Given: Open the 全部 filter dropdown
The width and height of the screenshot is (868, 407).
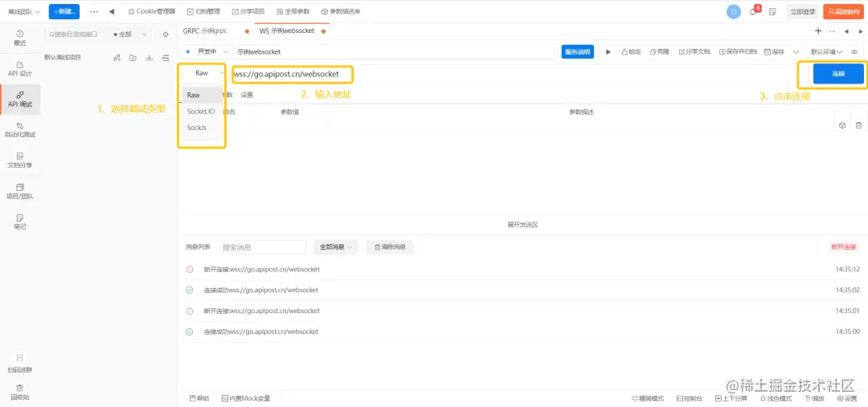Looking at the screenshot, I should 130,35.
